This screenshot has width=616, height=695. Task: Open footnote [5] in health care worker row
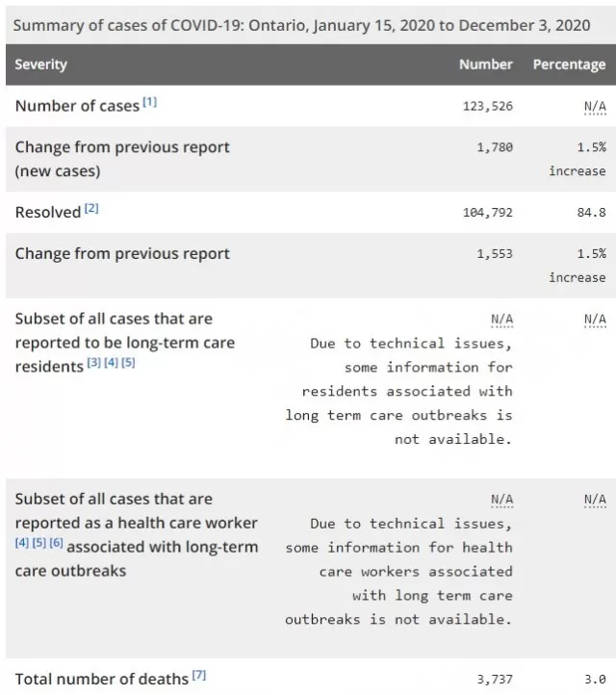tap(39, 543)
